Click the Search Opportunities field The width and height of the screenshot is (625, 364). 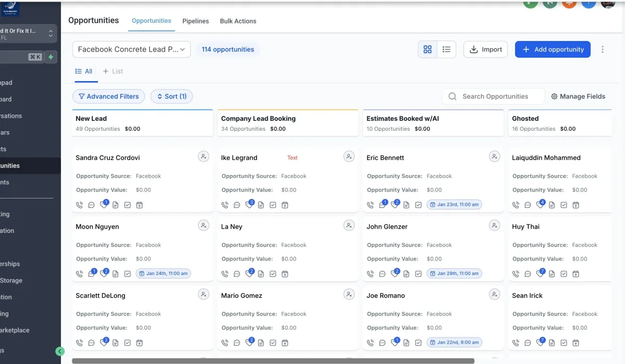pyautogui.click(x=495, y=96)
